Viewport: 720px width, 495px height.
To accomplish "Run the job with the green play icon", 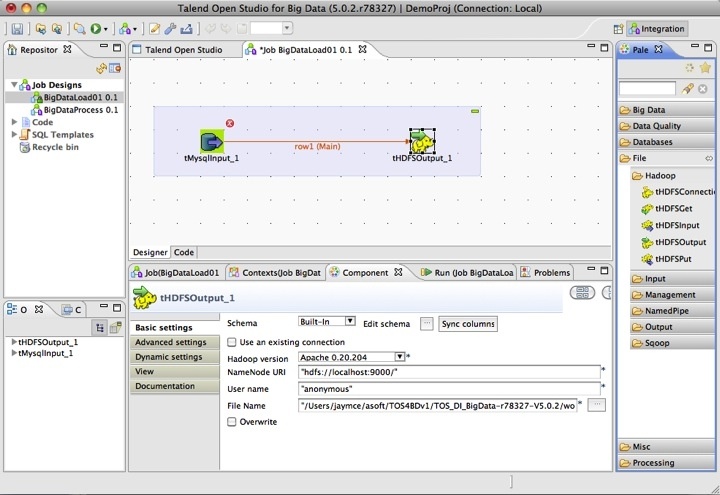I will (96, 29).
